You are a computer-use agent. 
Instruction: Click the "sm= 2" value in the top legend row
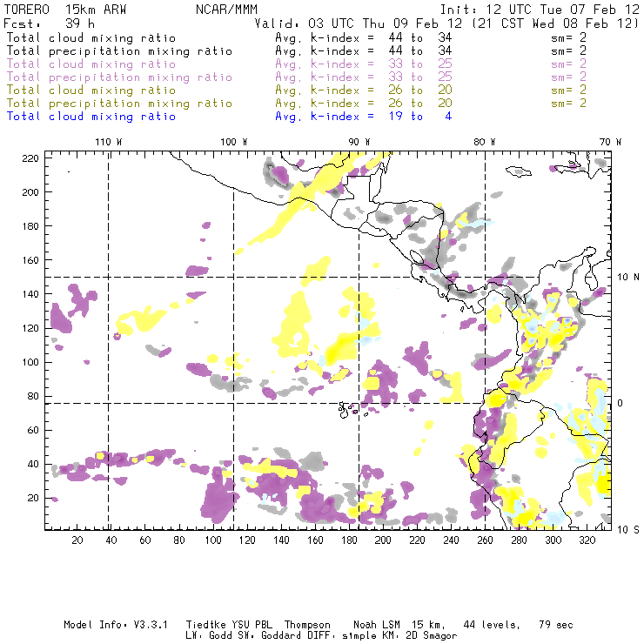click(x=569, y=38)
